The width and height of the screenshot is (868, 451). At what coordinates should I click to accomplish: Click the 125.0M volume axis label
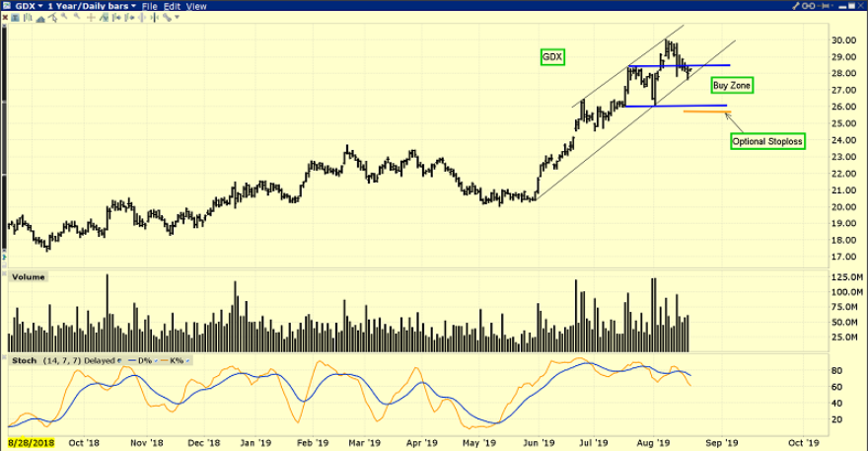(x=847, y=277)
